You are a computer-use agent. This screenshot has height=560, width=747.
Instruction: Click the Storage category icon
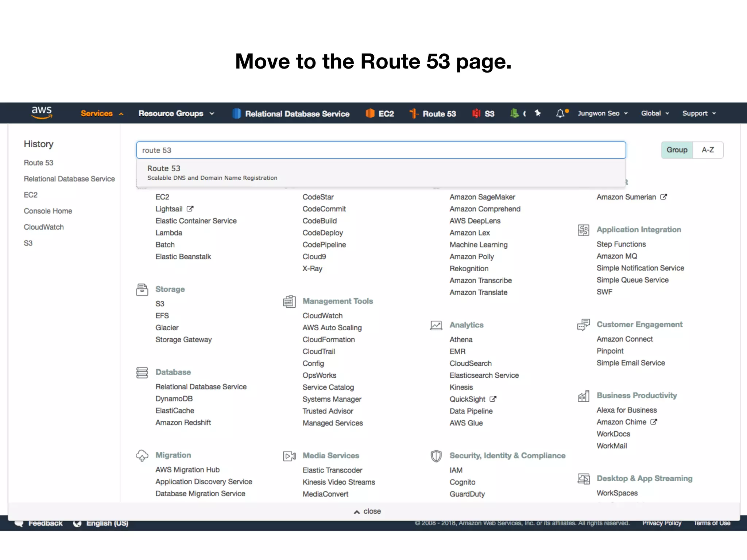tap(142, 289)
